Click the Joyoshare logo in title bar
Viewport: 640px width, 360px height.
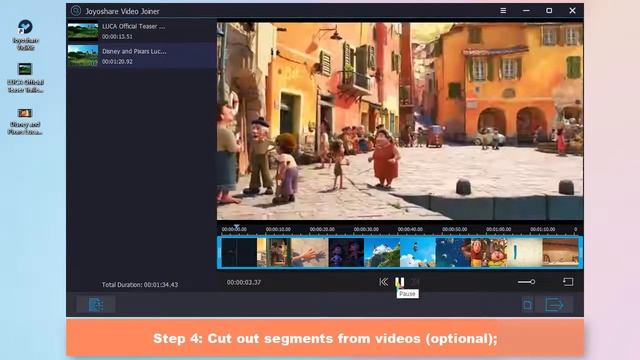(x=76, y=11)
